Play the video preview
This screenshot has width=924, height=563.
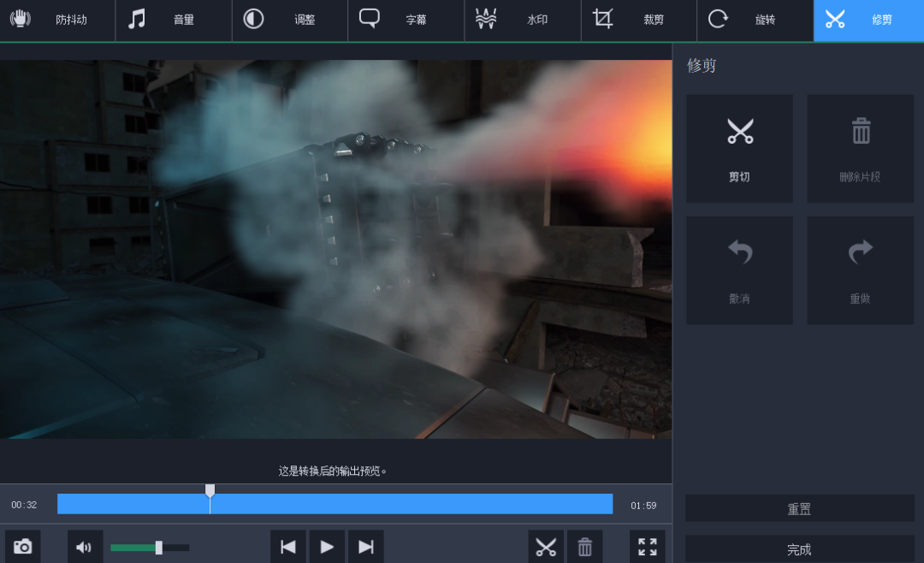pos(327,547)
